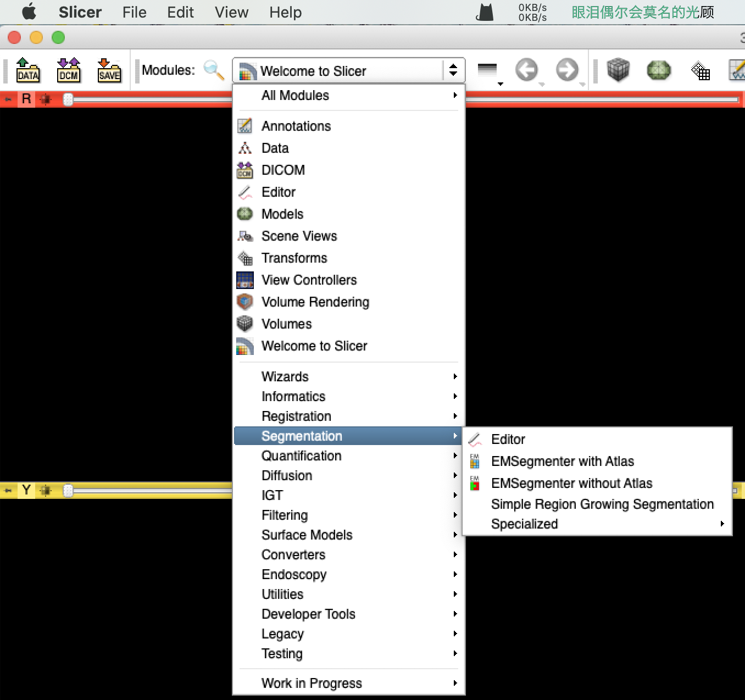Open the DICOM (DCM) load toolbar icon

(69, 70)
